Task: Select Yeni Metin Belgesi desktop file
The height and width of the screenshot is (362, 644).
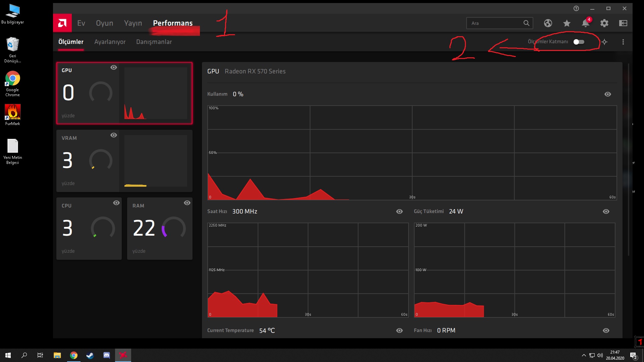Action: [13, 152]
